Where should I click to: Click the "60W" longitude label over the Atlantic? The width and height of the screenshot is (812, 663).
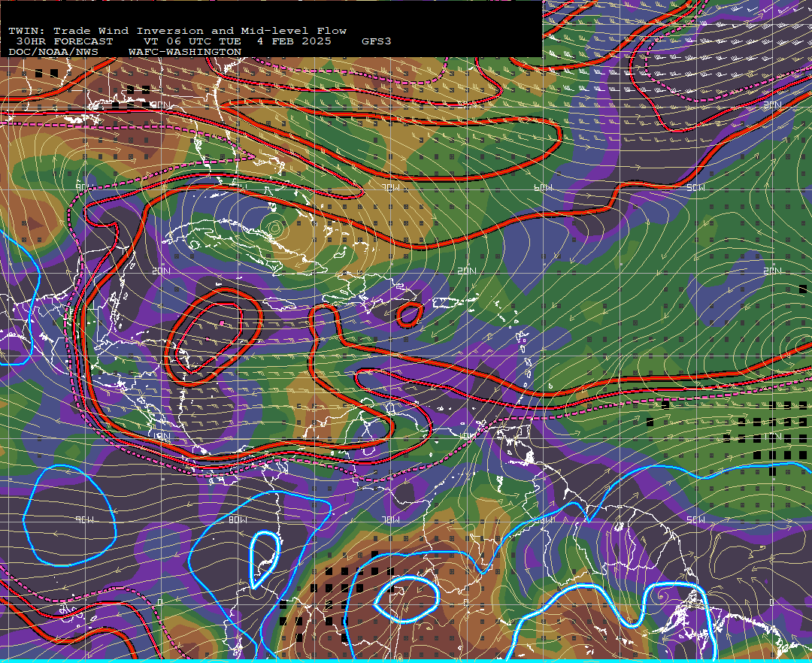pyautogui.click(x=544, y=187)
